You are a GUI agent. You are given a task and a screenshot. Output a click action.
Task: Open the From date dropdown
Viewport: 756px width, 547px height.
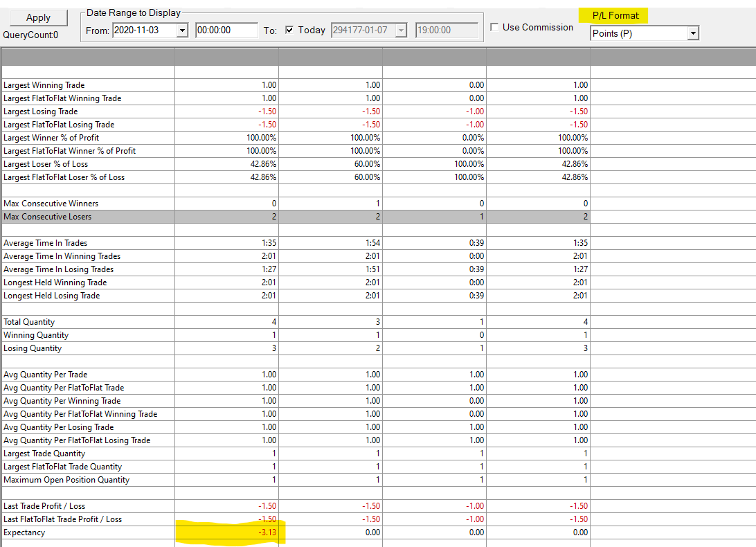(x=182, y=30)
